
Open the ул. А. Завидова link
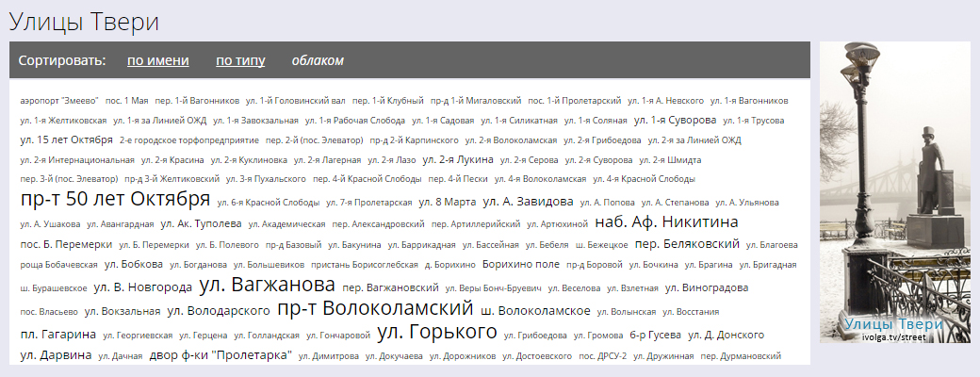coord(528,202)
